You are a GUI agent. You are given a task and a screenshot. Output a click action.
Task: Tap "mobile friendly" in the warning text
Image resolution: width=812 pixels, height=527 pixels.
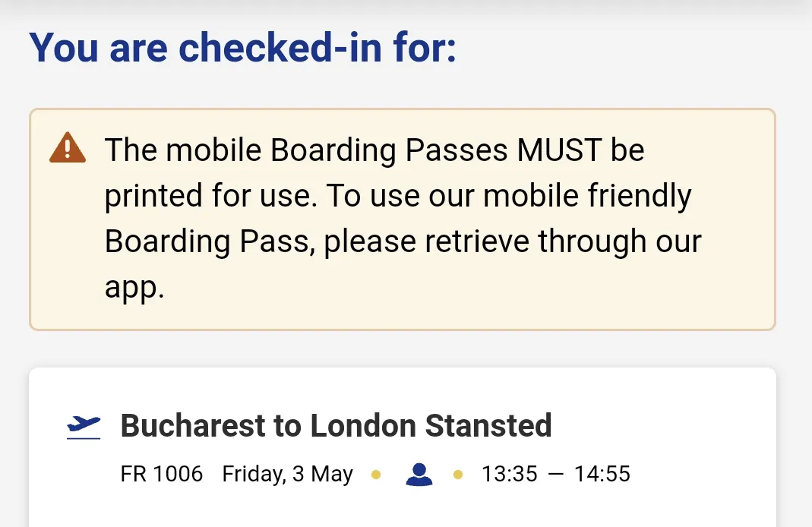pos(587,196)
